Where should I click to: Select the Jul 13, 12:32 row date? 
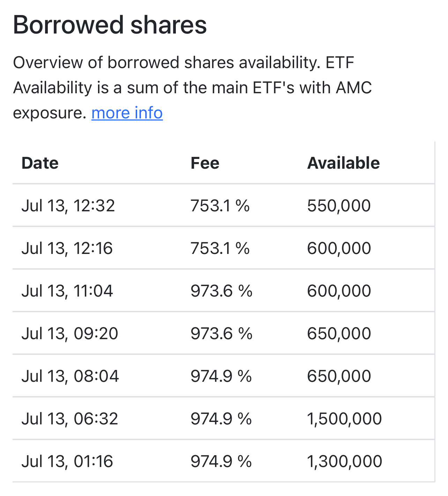(x=68, y=205)
